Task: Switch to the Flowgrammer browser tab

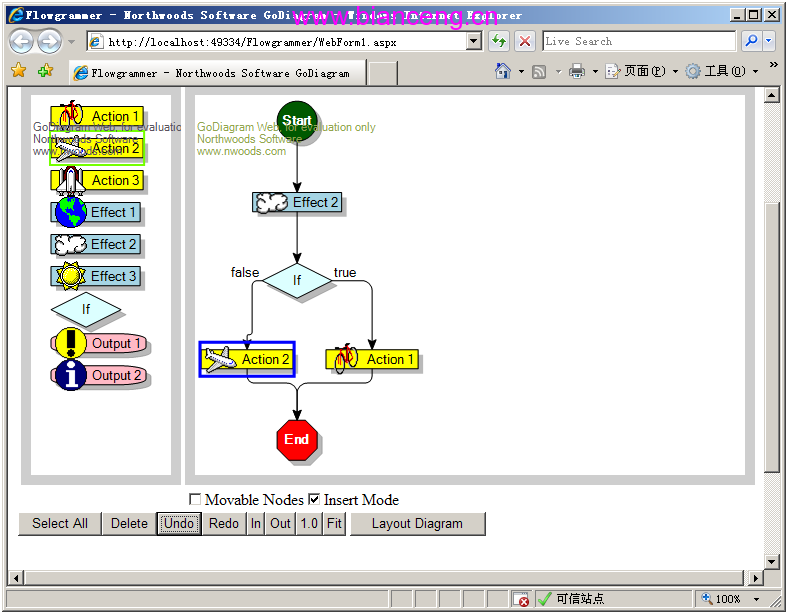Action: pyautogui.click(x=218, y=73)
